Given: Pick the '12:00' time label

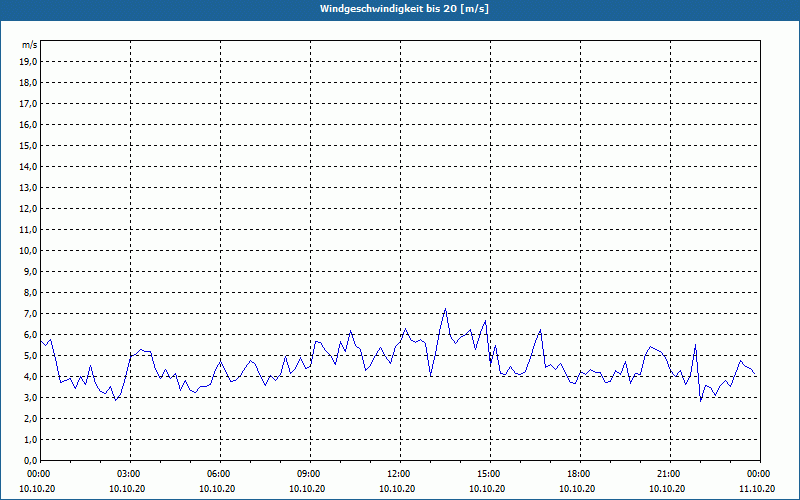Looking at the screenshot, I should click(x=400, y=474).
